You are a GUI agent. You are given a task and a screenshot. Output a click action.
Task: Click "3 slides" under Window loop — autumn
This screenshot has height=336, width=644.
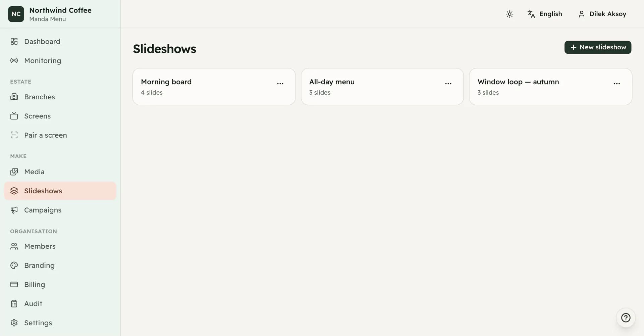488,92
